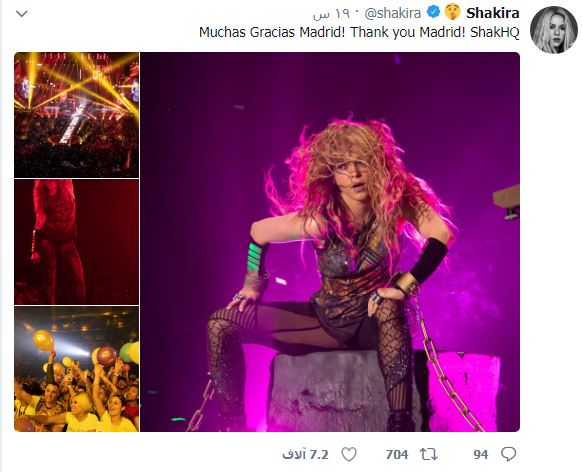The width and height of the screenshot is (582, 472).
Task: Open the yellow stage lights concert thumbnail
Action: [x=76, y=115]
